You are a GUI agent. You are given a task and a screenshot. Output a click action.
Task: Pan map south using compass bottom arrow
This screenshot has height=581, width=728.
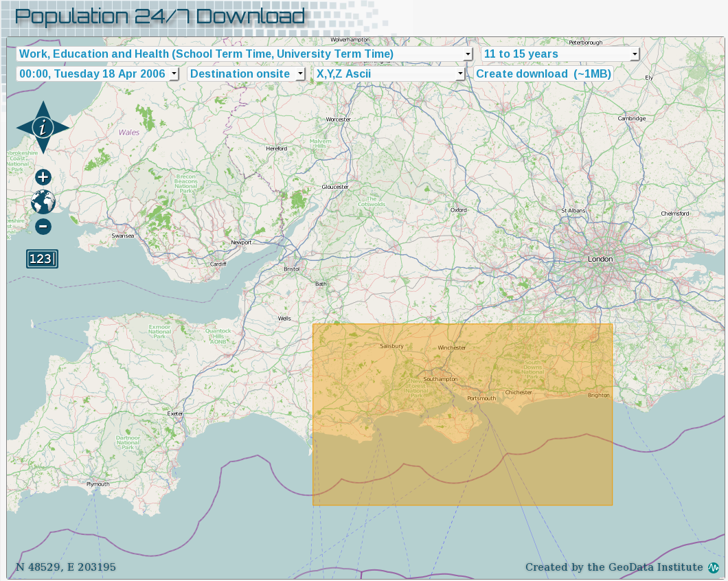[x=43, y=146]
